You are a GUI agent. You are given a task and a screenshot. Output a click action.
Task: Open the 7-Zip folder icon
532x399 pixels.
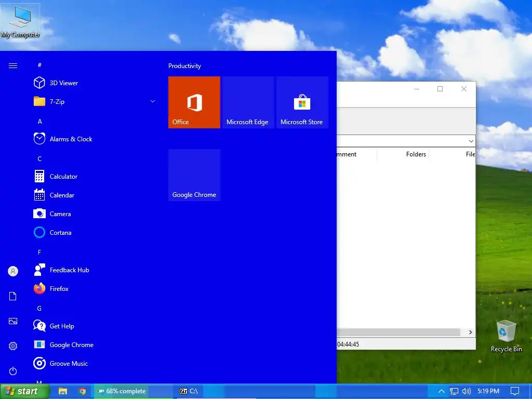tap(39, 101)
